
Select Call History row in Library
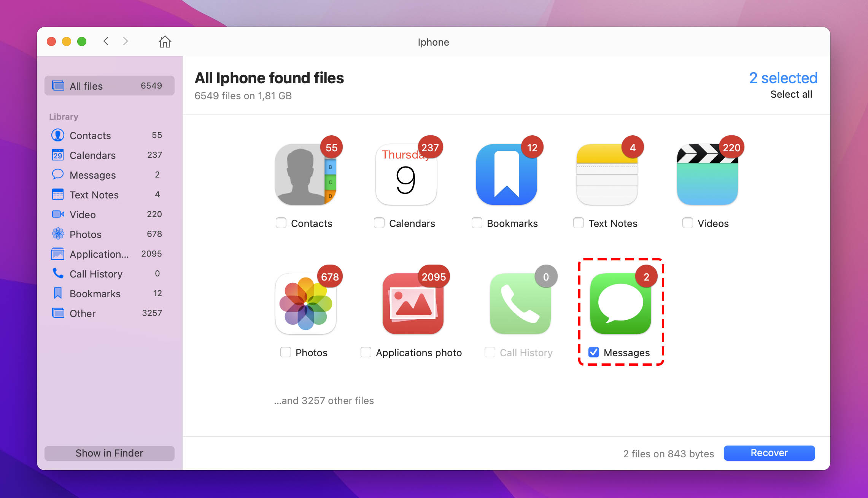(x=110, y=273)
